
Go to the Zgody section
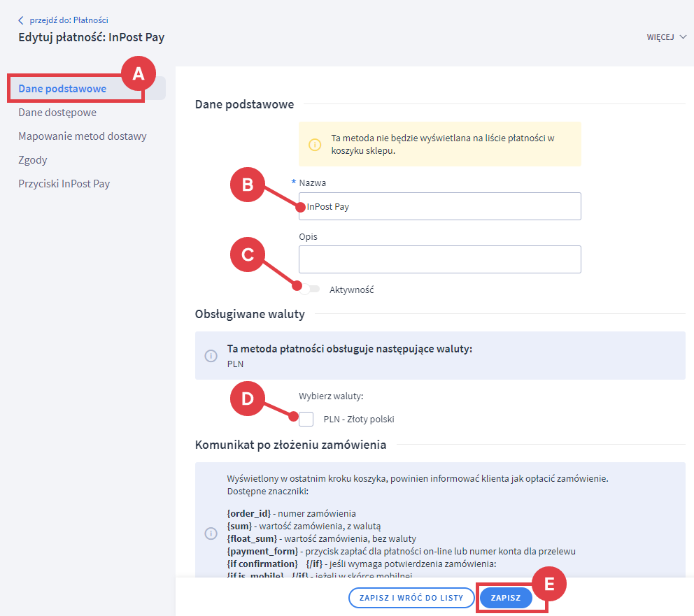point(33,160)
